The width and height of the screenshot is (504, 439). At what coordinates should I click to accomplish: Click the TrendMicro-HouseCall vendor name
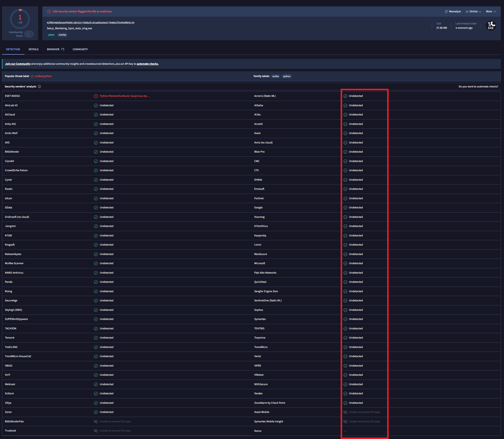[x=18, y=356]
